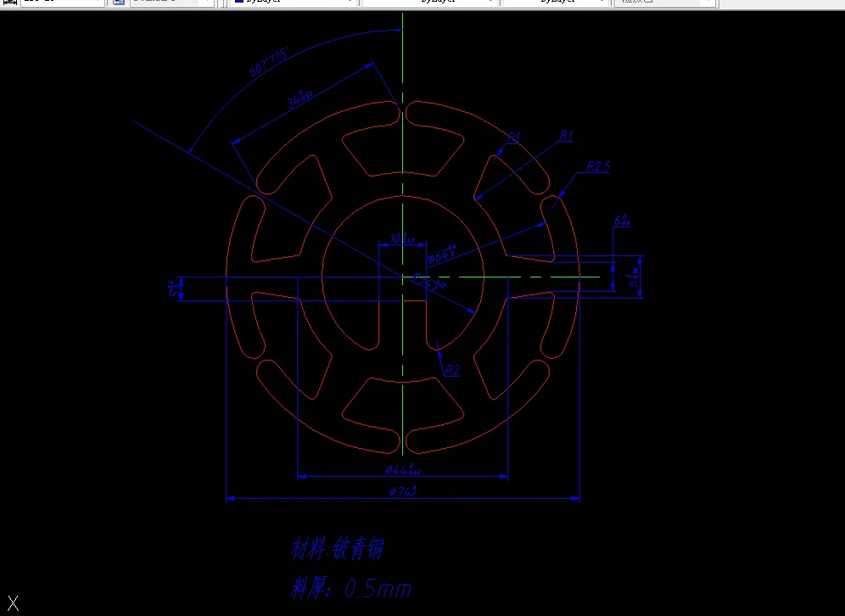Select the 60° angular dimension text
Viewport: 845px width, 616px height.
coord(268,63)
